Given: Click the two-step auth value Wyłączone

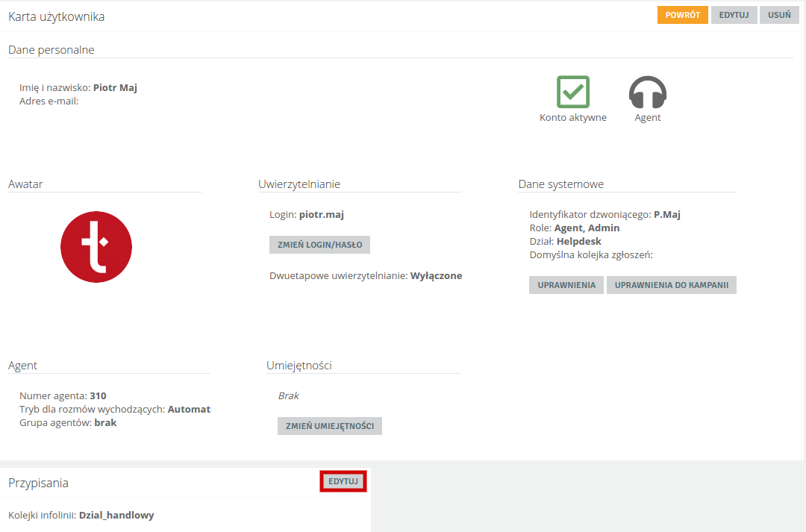Looking at the screenshot, I should (x=436, y=275).
